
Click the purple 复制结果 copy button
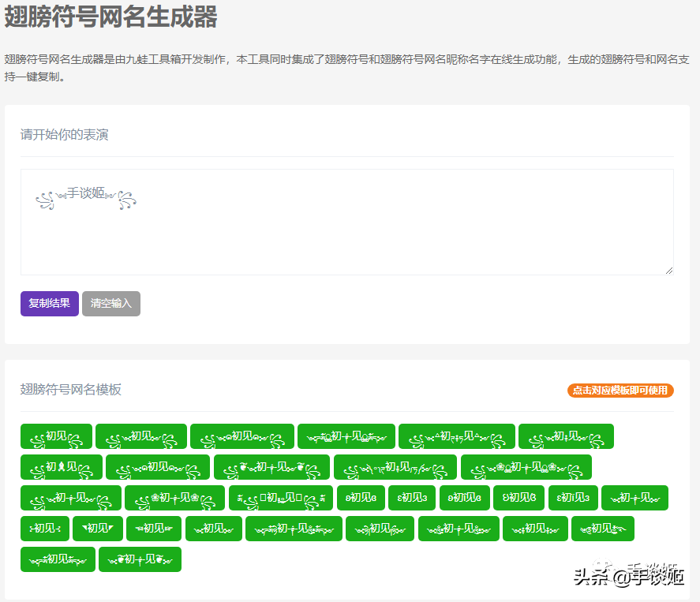pos(50,304)
